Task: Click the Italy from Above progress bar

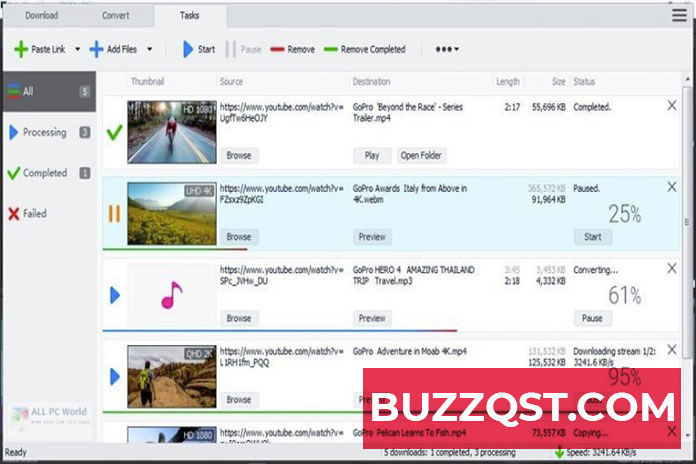Action: click(175, 249)
